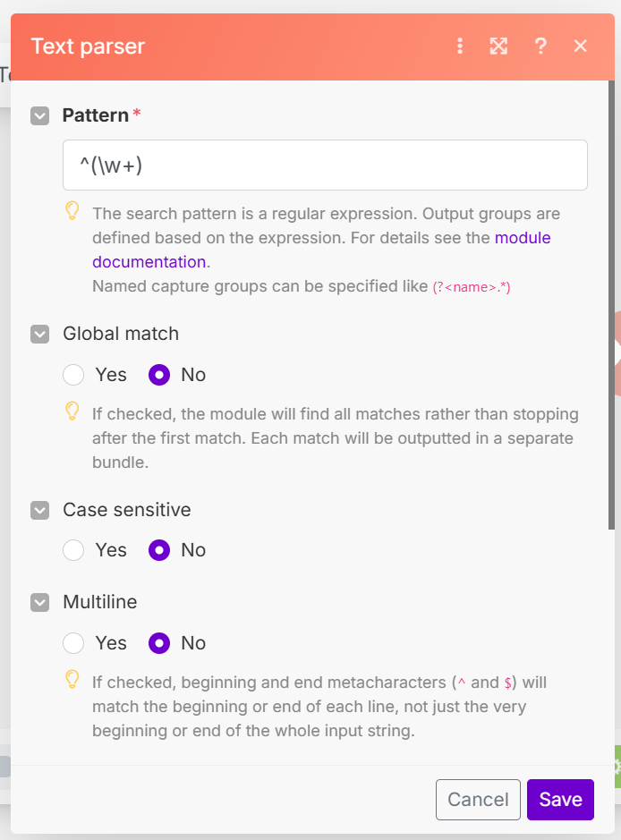Screen dimensions: 621x840
Task: Open help via the question mark icon
Action: (540, 47)
